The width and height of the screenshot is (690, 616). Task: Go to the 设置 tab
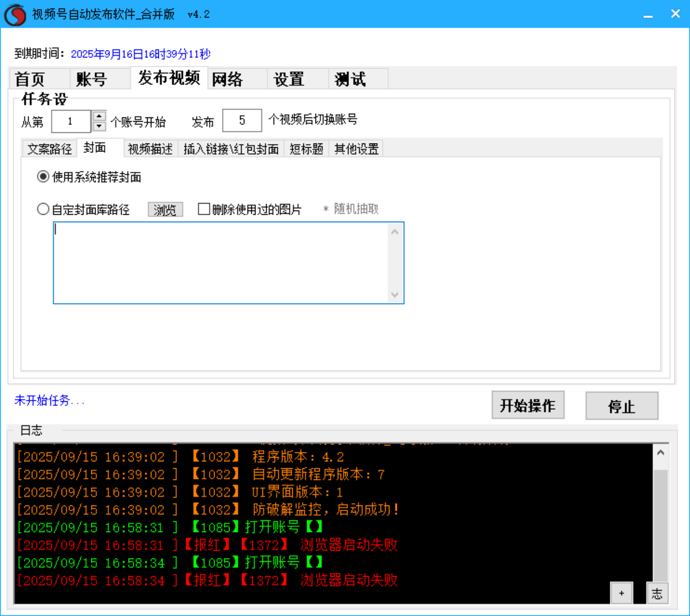click(288, 79)
